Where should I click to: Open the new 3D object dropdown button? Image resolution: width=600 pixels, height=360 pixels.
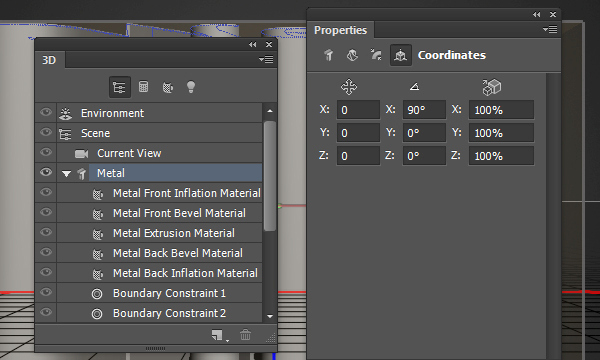click(x=219, y=335)
